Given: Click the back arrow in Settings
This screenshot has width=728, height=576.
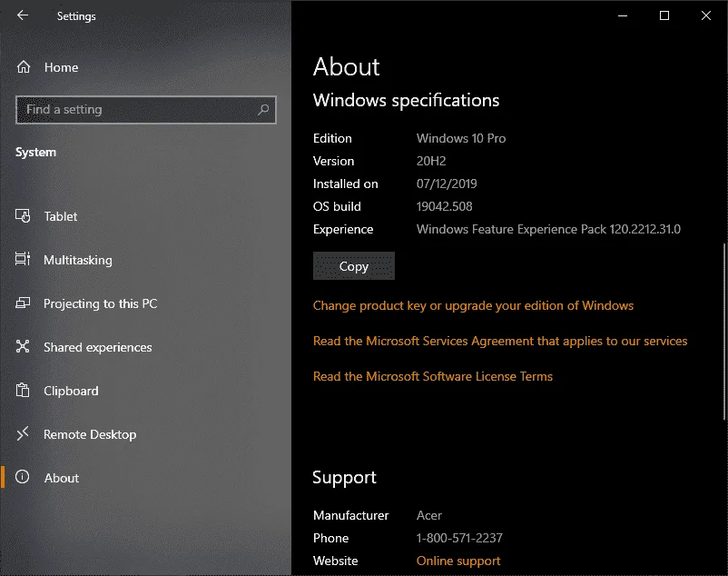Looking at the screenshot, I should [23, 15].
